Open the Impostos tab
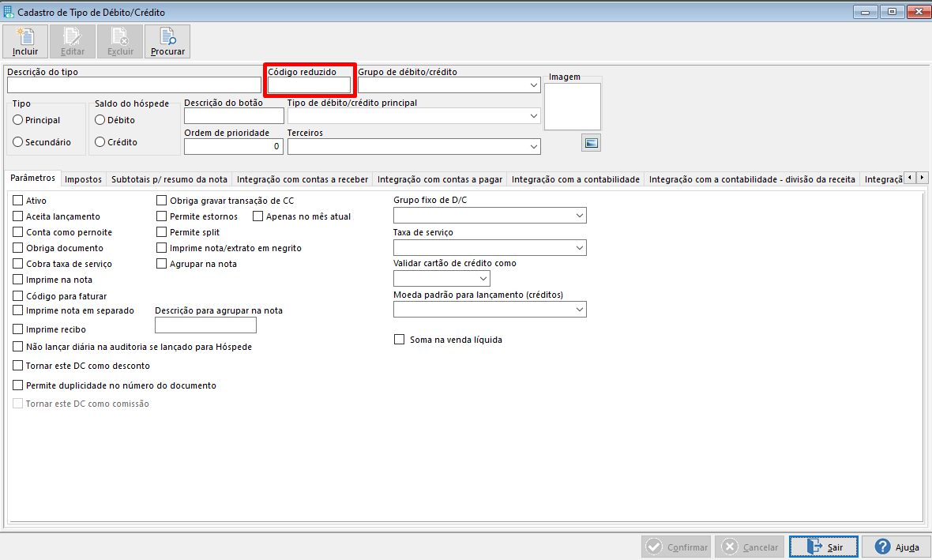This screenshot has height=560, width=932. click(x=83, y=179)
